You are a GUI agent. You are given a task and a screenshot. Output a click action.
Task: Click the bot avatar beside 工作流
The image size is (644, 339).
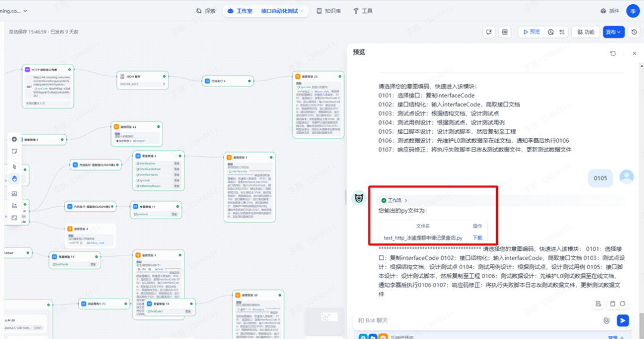[x=359, y=199]
